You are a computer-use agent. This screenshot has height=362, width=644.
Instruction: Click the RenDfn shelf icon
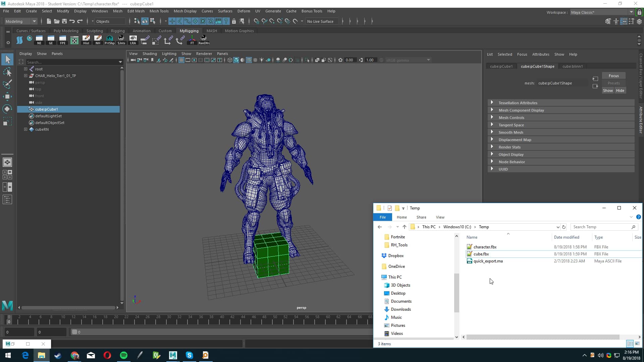click(x=204, y=40)
